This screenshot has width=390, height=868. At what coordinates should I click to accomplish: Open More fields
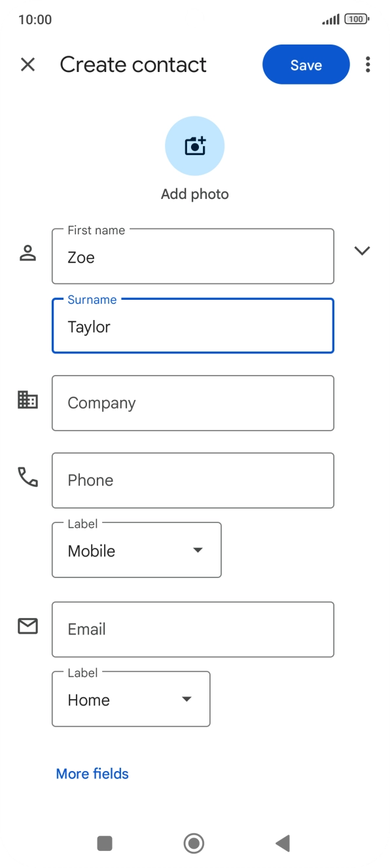(x=92, y=774)
